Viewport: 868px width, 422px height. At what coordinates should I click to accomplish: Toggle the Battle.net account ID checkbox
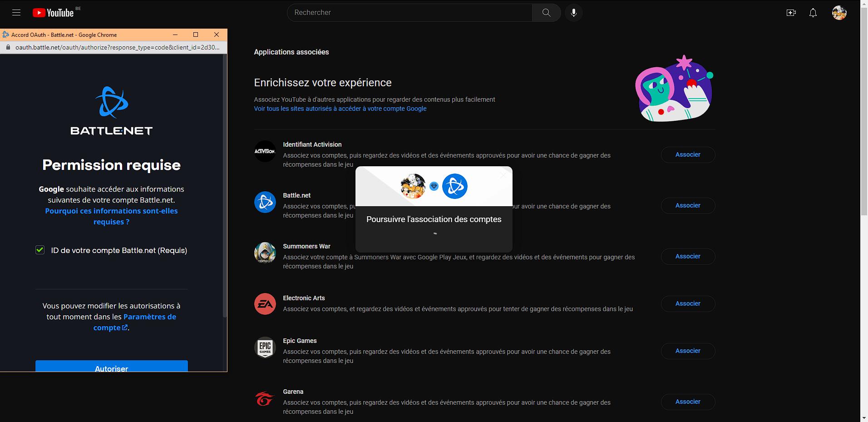coord(40,250)
